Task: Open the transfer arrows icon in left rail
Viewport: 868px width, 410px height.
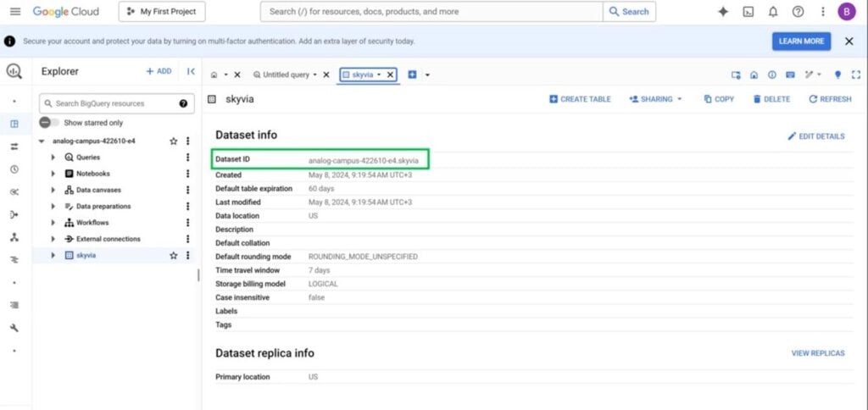Action: click(14, 147)
